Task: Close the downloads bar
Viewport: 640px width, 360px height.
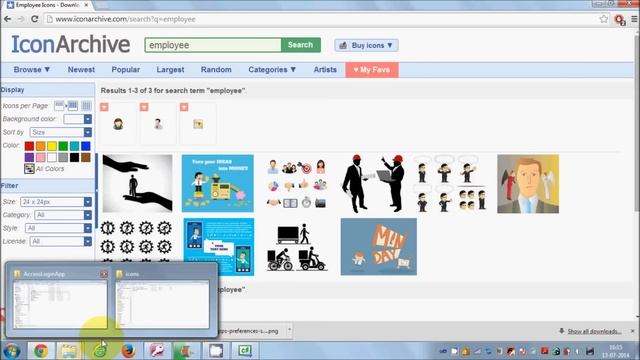Action: tap(633, 331)
